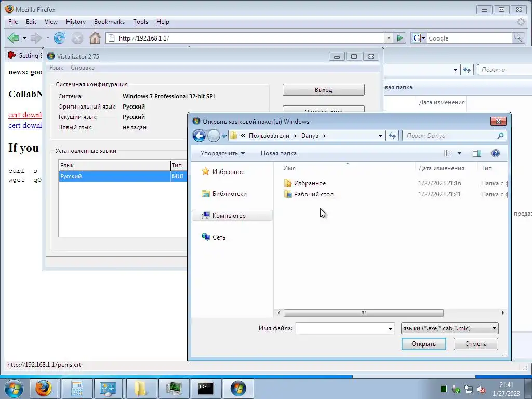
Task: Open Firefox Bookmarks menu
Action: point(109,22)
